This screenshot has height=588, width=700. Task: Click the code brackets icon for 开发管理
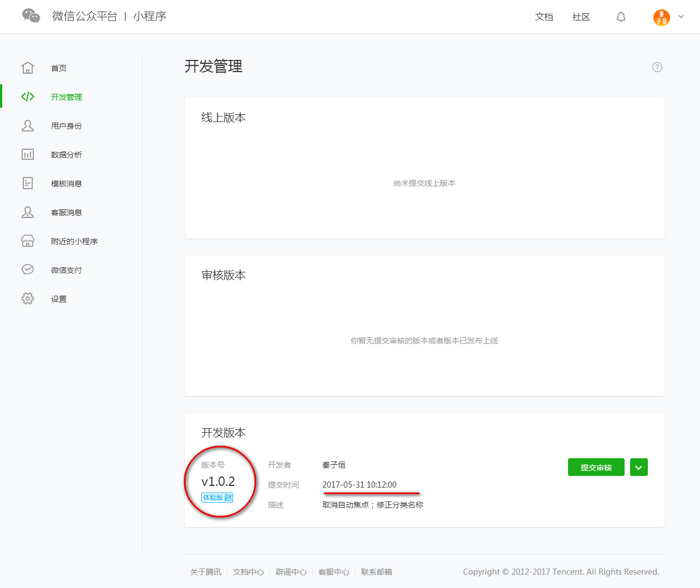pyautogui.click(x=28, y=97)
